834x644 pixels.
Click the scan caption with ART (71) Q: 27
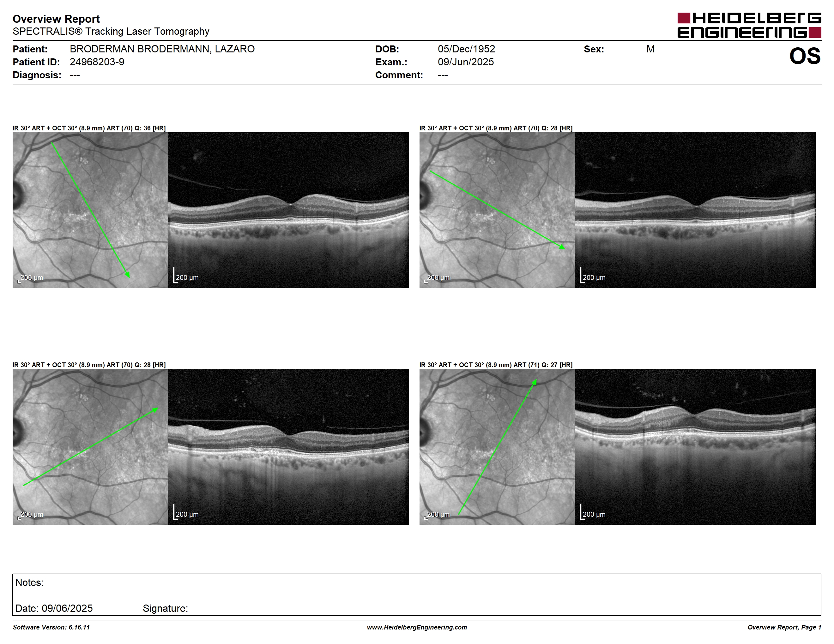(496, 365)
